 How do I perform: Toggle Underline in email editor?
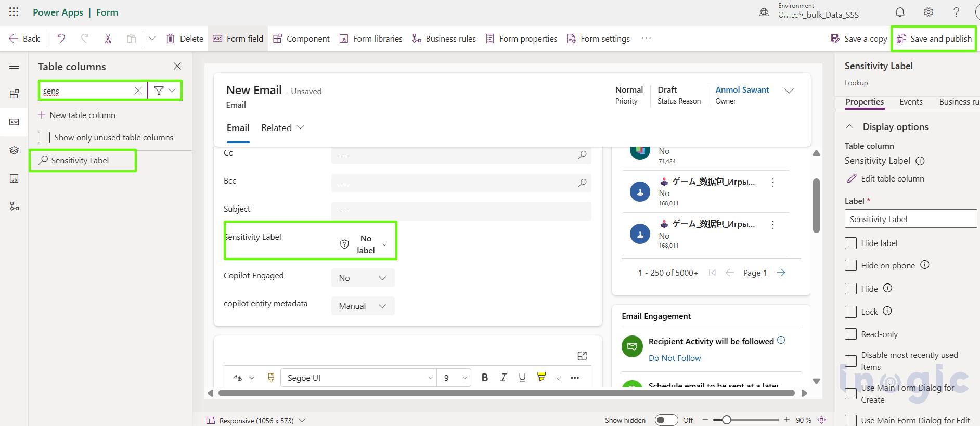click(522, 378)
